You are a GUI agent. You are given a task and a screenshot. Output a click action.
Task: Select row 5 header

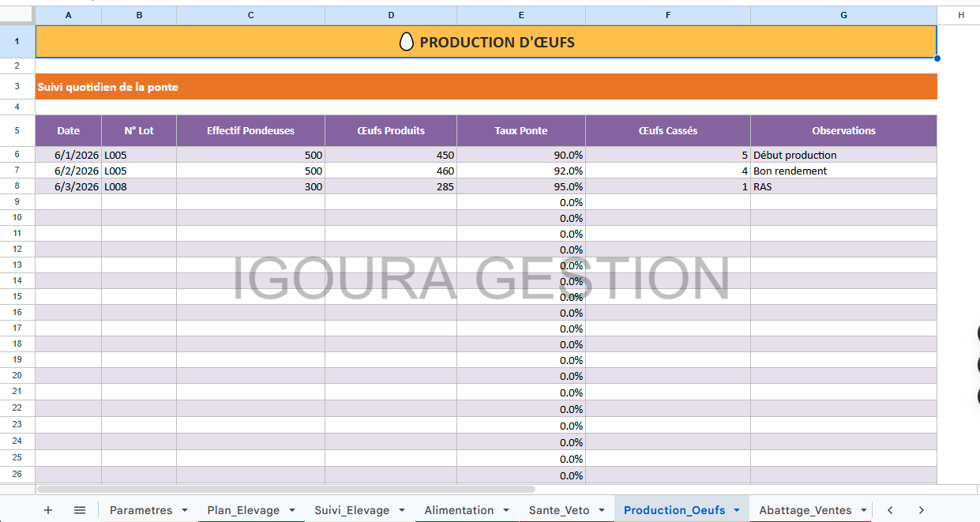pyautogui.click(x=17, y=130)
